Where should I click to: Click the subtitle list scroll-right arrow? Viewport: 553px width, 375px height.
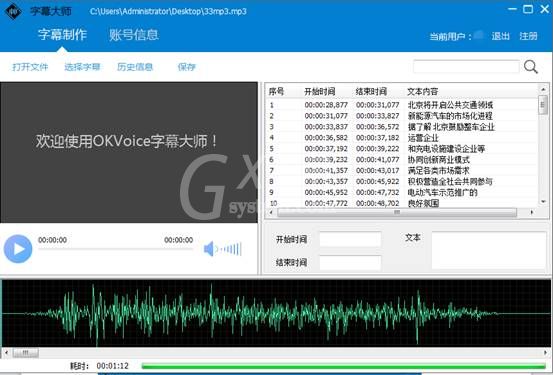pyautogui.click(x=531, y=212)
